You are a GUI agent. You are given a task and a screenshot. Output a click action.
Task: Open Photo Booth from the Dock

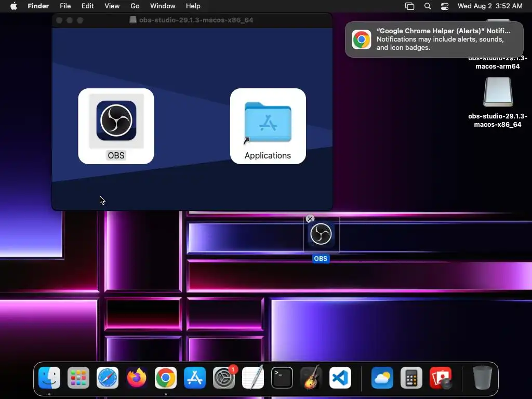coord(441,378)
